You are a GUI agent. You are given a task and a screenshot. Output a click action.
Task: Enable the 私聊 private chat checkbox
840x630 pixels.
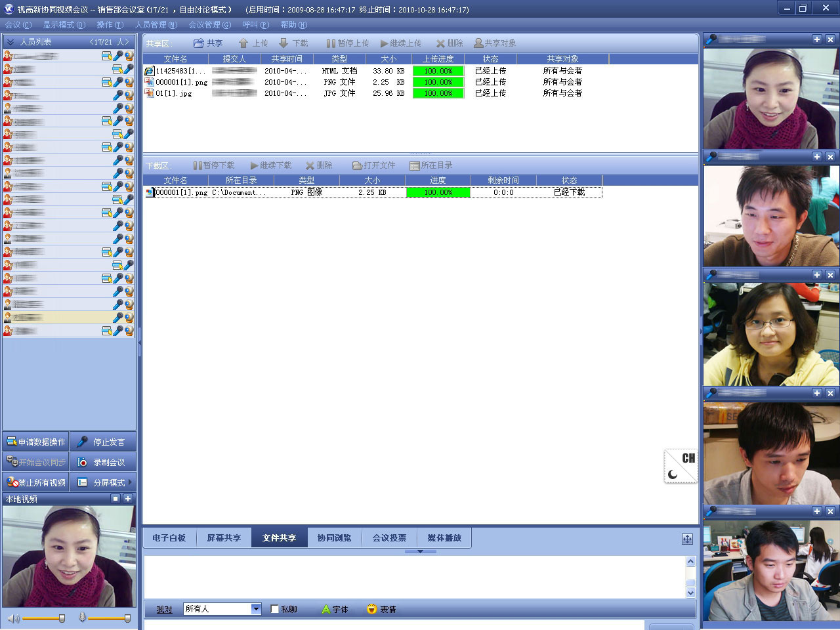[x=275, y=610]
